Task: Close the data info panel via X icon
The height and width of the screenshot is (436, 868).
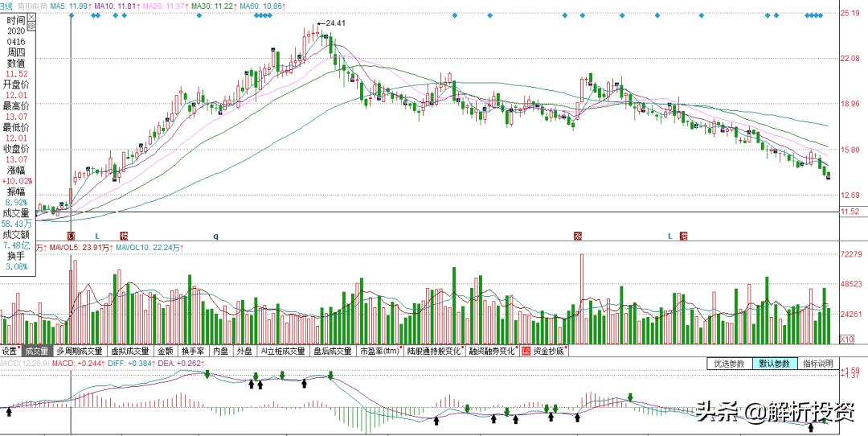Action: click(31, 17)
